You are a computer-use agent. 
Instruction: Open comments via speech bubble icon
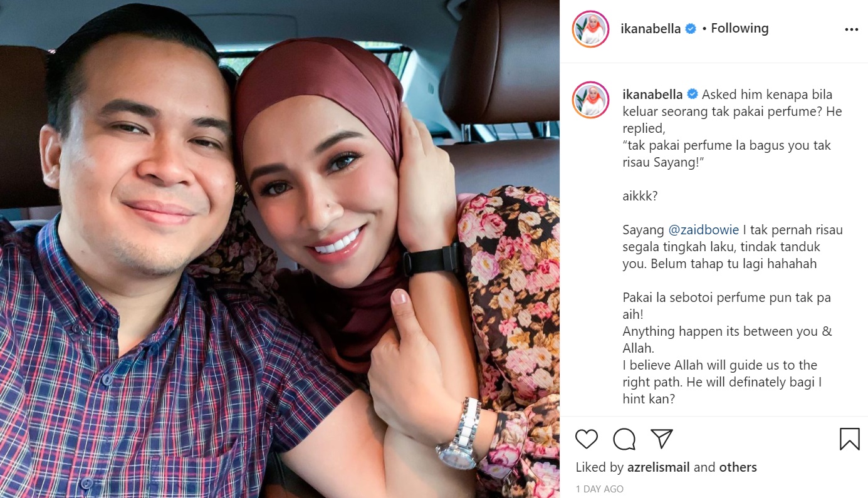(624, 439)
